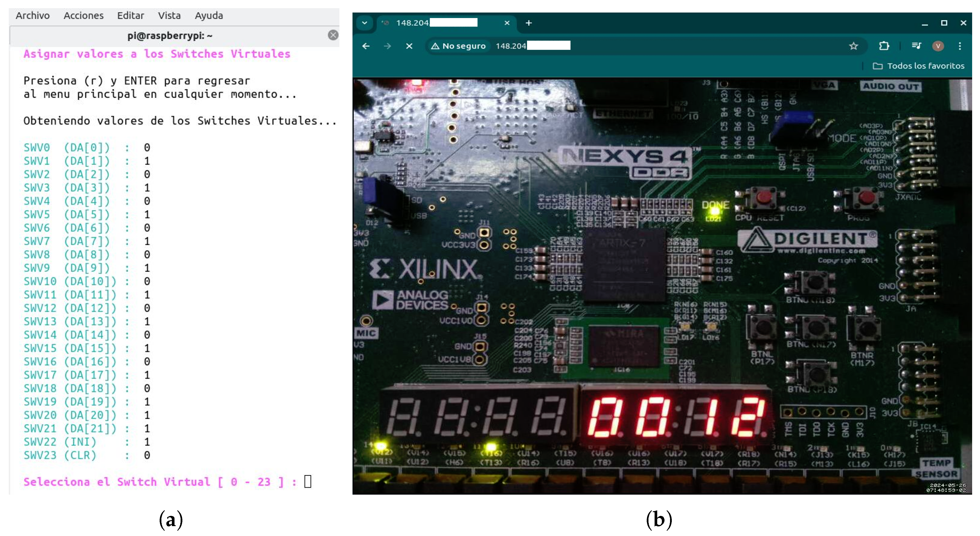The width and height of the screenshot is (980, 536).
Task: Open a new browser tab
Action: coord(528,23)
